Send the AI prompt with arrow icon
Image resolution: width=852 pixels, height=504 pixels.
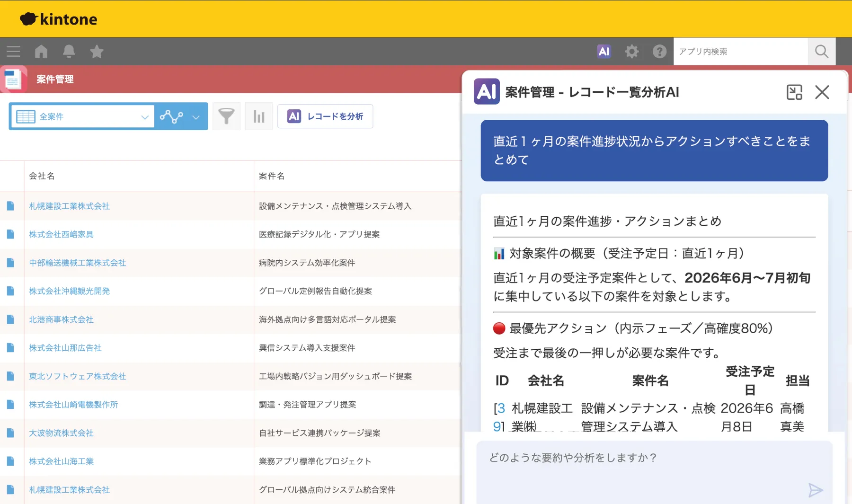pos(815,490)
